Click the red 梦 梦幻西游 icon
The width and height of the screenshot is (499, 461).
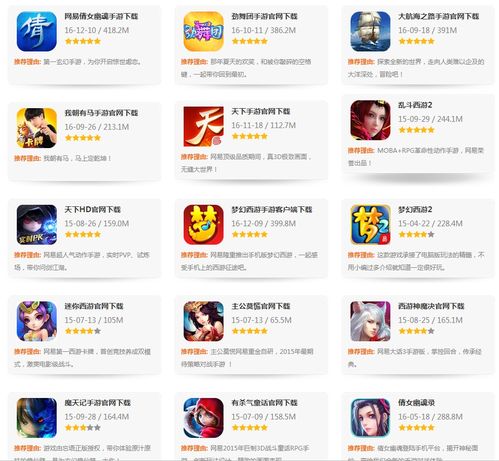[204, 225]
